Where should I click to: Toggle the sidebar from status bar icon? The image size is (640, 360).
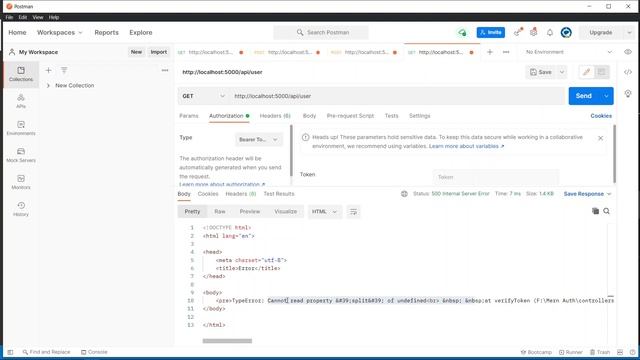click(x=10, y=352)
